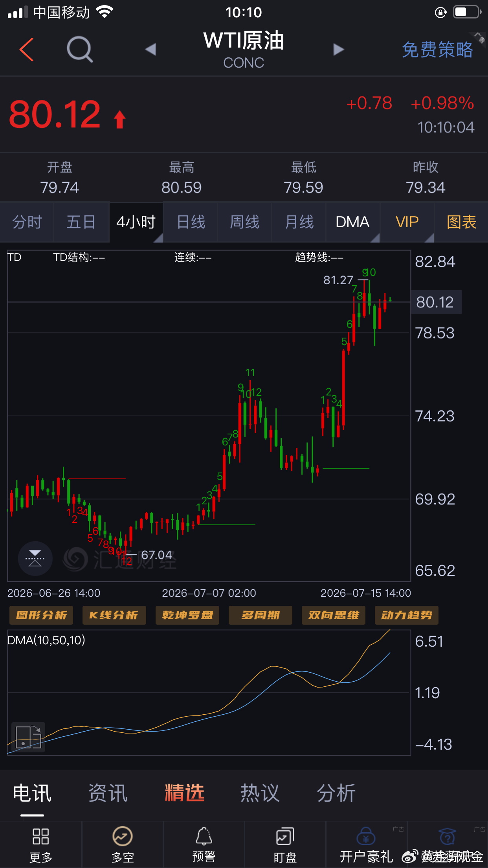Expand the 4小时 period dropdown
The width and height of the screenshot is (488, 868).
[x=136, y=222]
